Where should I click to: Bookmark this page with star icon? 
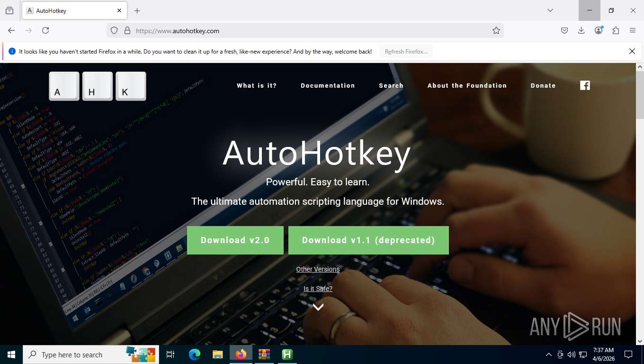pos(496,30)
